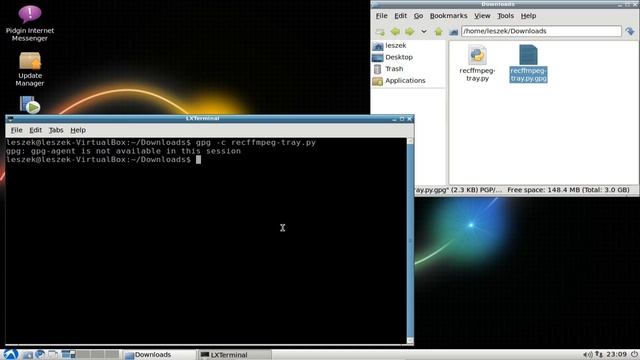Click the volume icon in system tray
640x360 pixels.
(x=587, y=354)
